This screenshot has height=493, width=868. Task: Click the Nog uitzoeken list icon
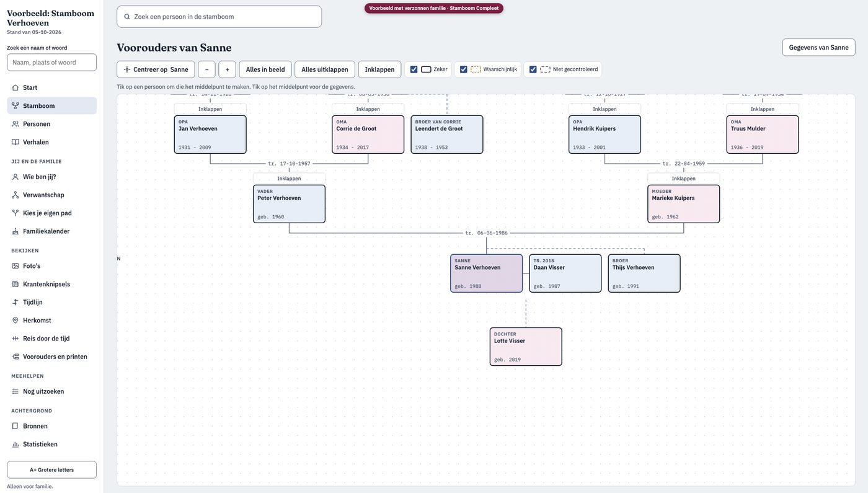click(15, 391)
